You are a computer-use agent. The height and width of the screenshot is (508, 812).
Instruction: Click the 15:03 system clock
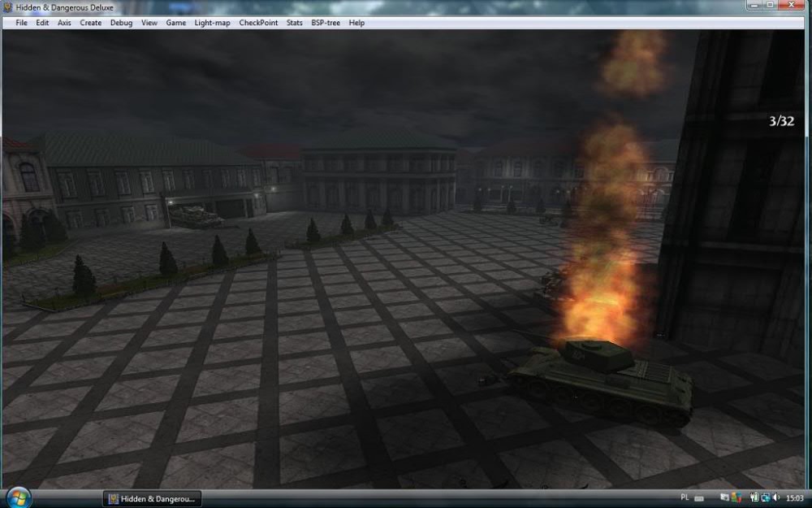point(794,497)
